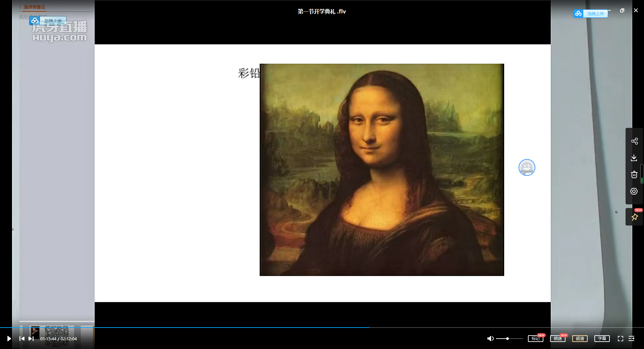Mute the audio with the speaker icon

490,339
